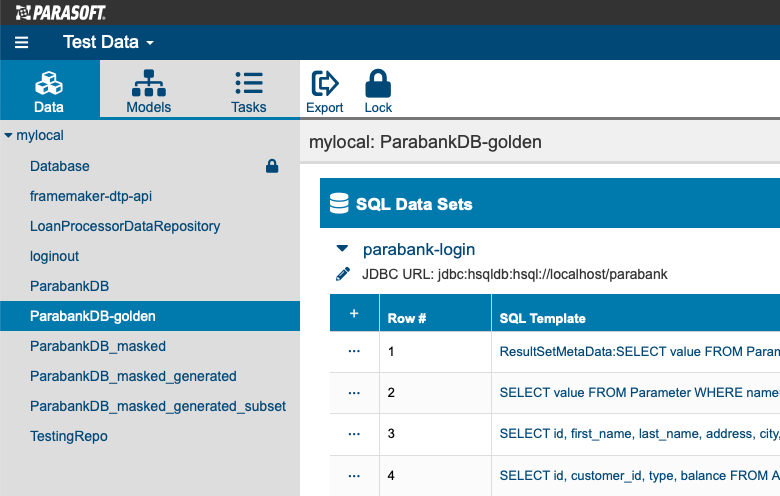Click the mylocal: ParabankDB-golden heading
The height and width of the screenshot is (496, 780).
pos(425,142)
